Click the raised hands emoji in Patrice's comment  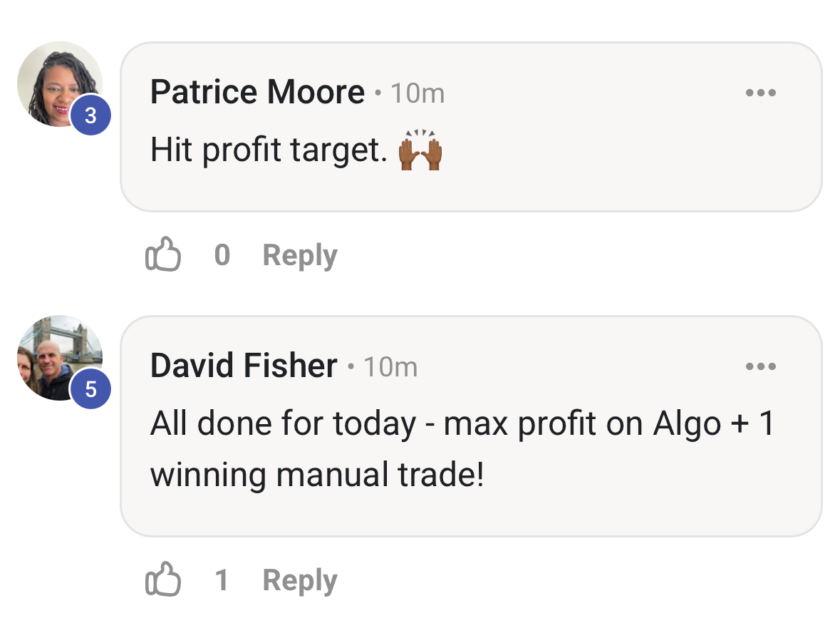(420, 150)
